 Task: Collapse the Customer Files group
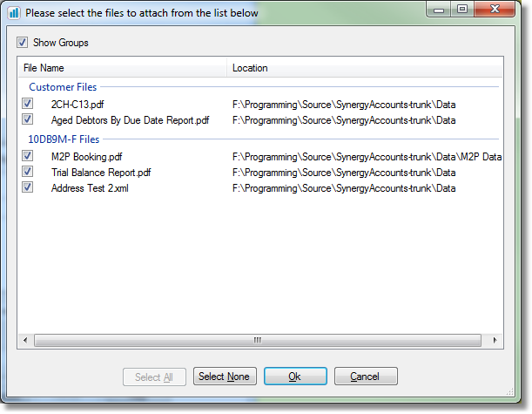click(63, 87)
